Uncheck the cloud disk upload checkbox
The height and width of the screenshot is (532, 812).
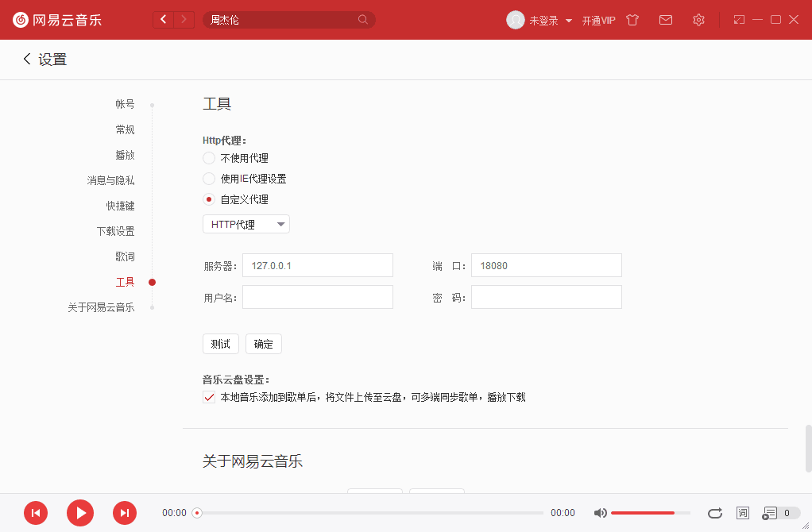coord(209,397)
